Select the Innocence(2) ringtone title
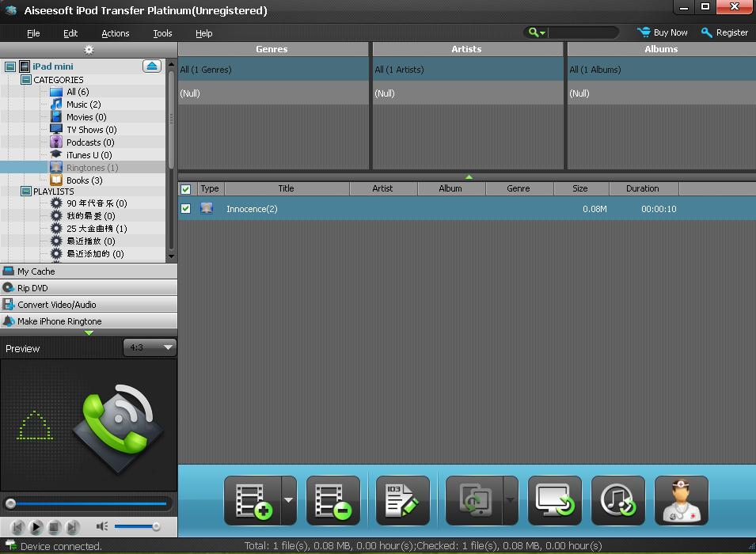The height and width of the screenshot is (554, 756). pos(252,209)
